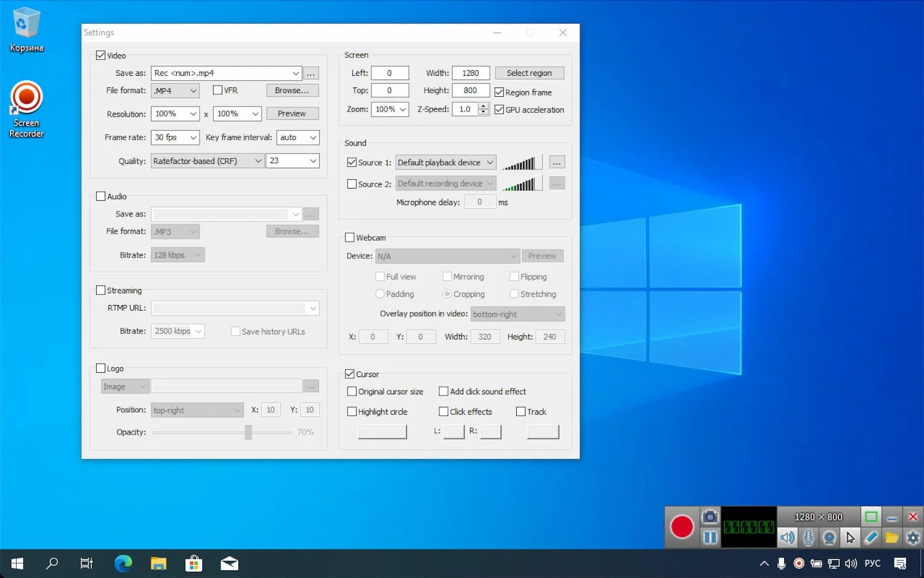The height and width of the screenshot is (578, 924).
Task: Open the recordings folder icon
Action: 892,537
